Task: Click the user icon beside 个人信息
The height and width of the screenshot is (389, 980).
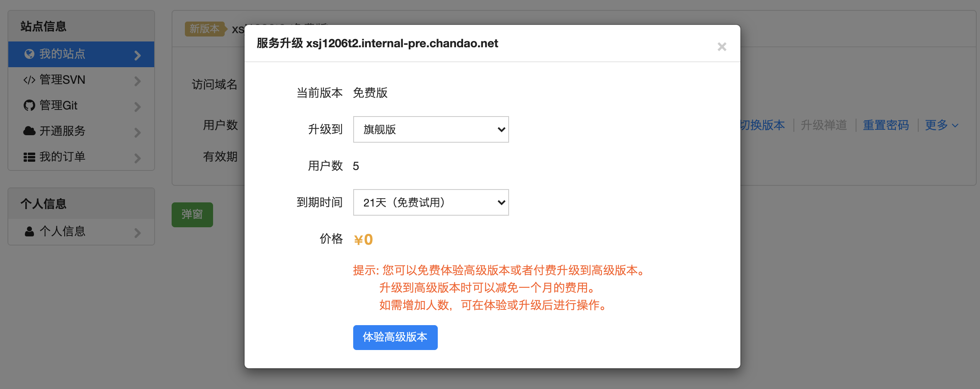Action: 29,231
